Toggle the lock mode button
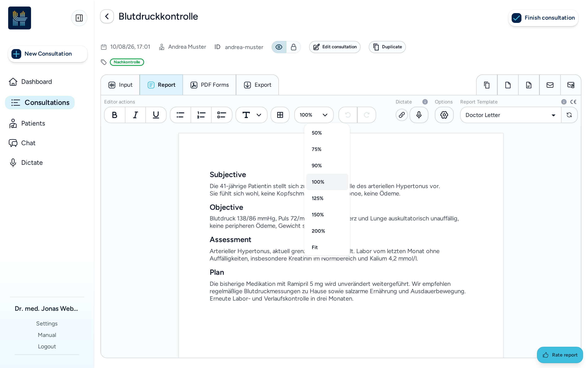 294,47
